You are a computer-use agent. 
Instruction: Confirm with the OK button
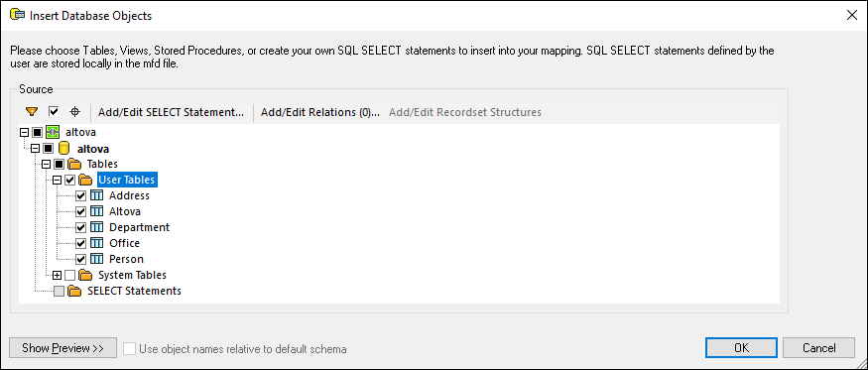742,348
